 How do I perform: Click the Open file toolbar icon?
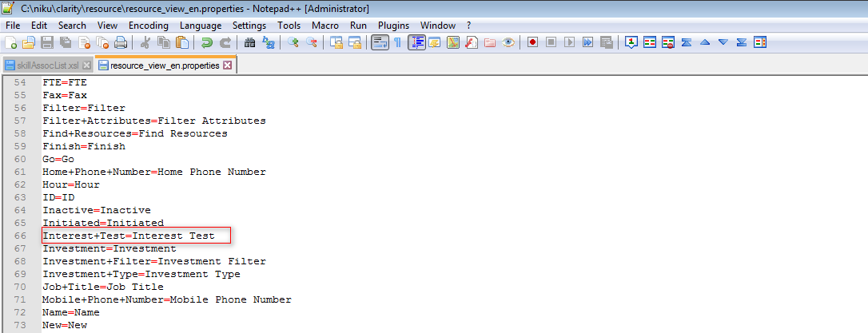(28, 42)
